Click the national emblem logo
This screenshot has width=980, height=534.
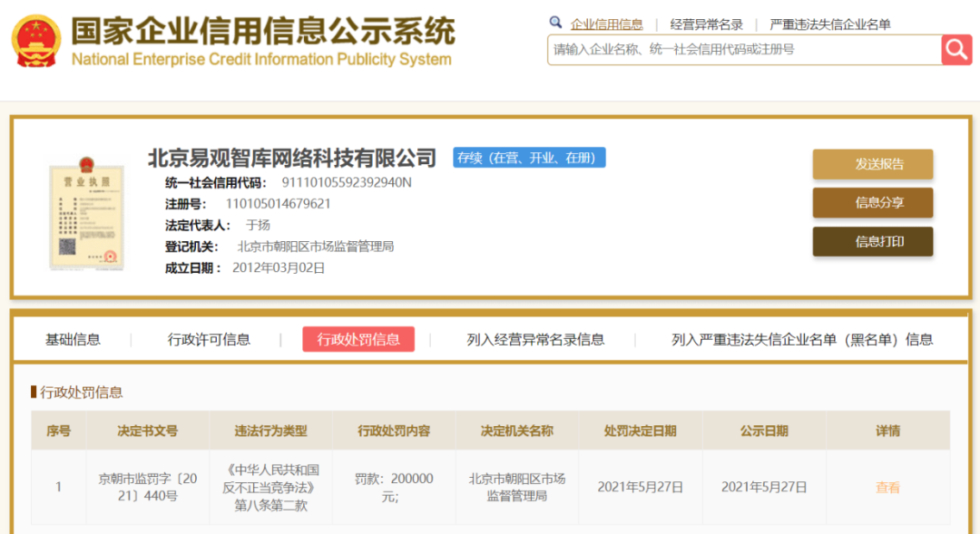(35, 42)
